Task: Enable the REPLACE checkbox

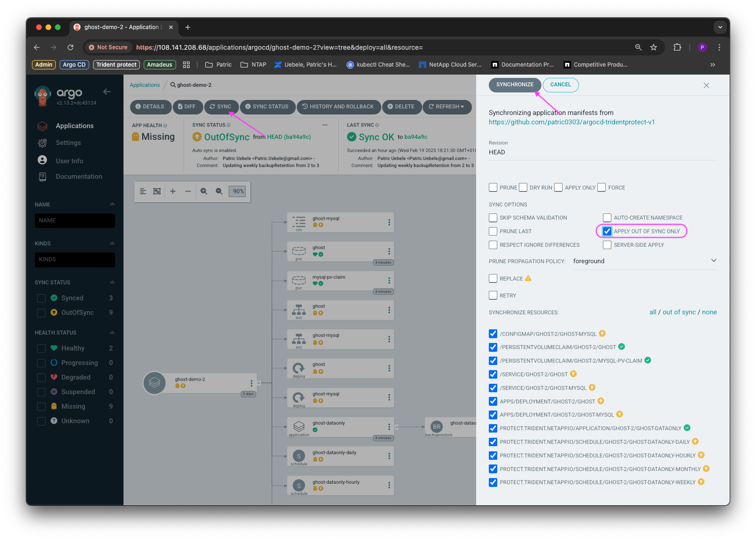Action: (x=493, y=278)
